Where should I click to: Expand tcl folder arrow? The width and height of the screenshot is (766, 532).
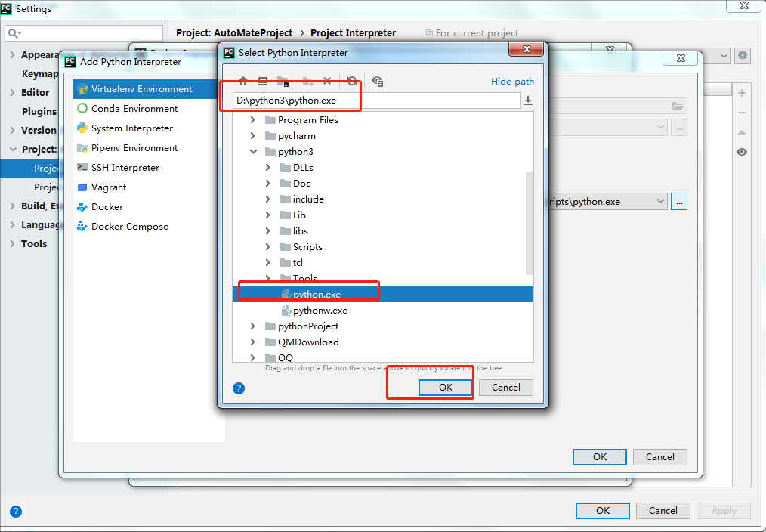[x=267, y=262]
